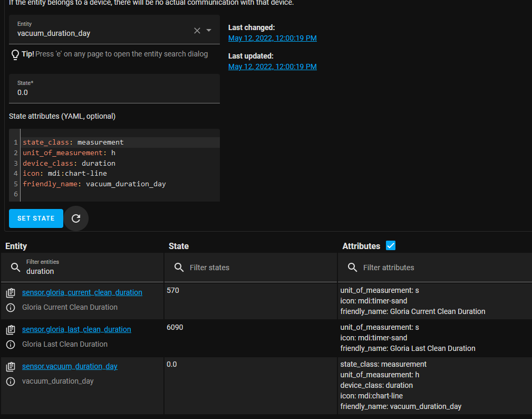Open the Last updated timestamp link

(272, 66)
